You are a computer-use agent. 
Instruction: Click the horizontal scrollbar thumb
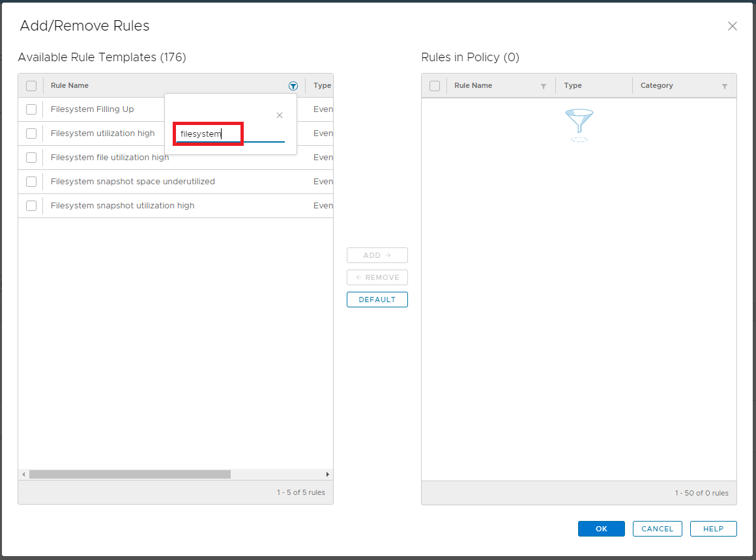tap(130, 475)
